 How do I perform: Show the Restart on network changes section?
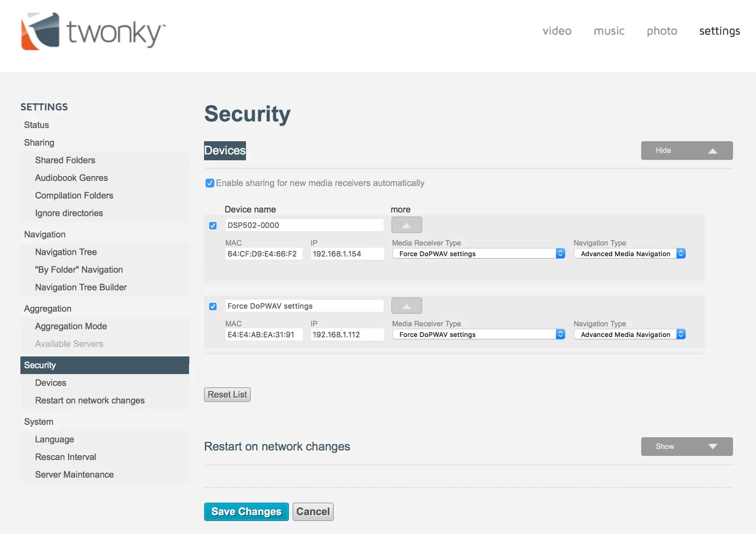point(686,446)
